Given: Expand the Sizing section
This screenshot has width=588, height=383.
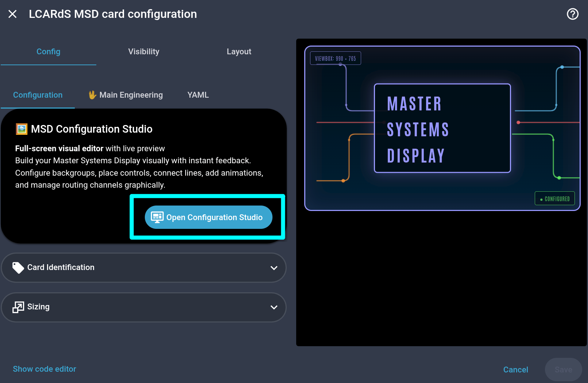Looking at the screenshot, I should pyautogui.click(x=144, y=307).
